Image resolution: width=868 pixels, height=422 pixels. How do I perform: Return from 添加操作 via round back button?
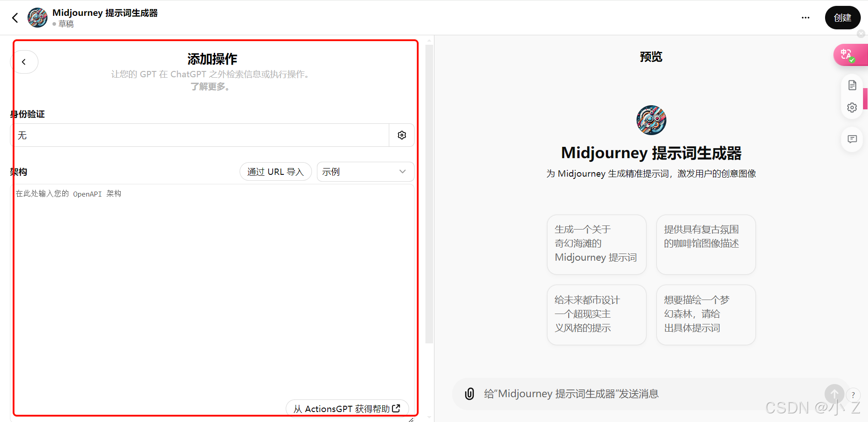click(24, 62)
